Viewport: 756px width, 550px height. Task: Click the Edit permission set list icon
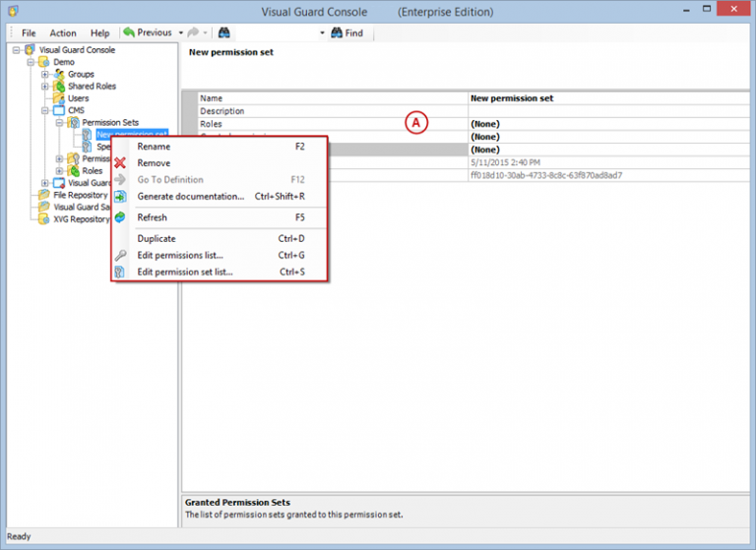(x=120, y=272)
